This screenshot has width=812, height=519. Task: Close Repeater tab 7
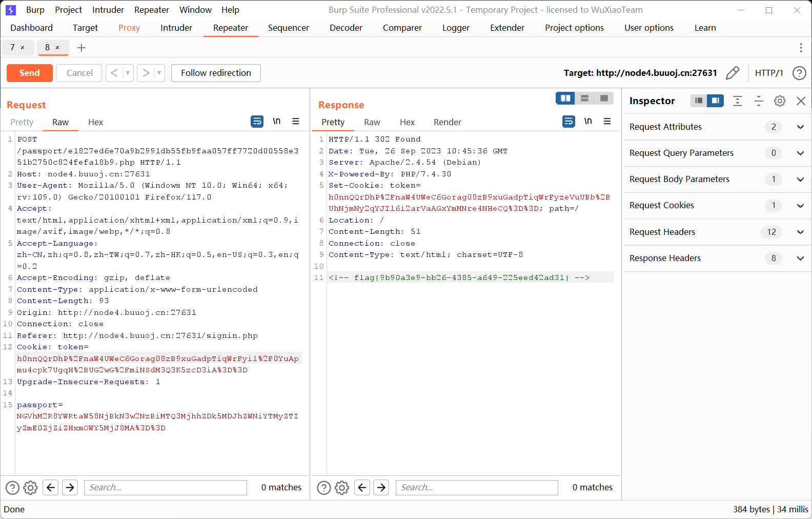(23, 48)
